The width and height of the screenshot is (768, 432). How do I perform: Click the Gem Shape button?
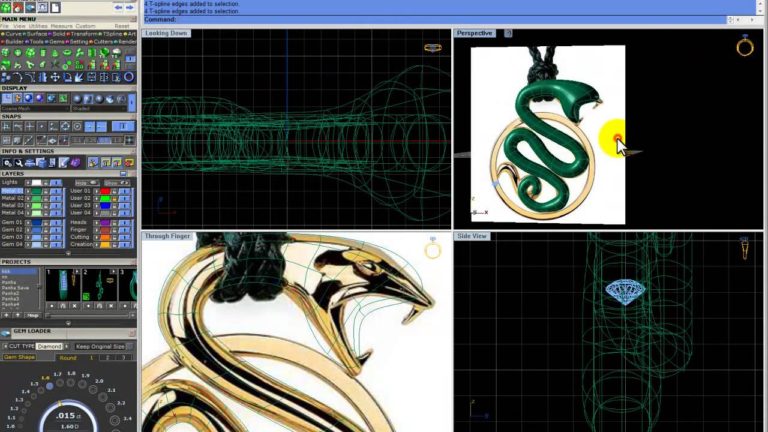pos(19,357)
